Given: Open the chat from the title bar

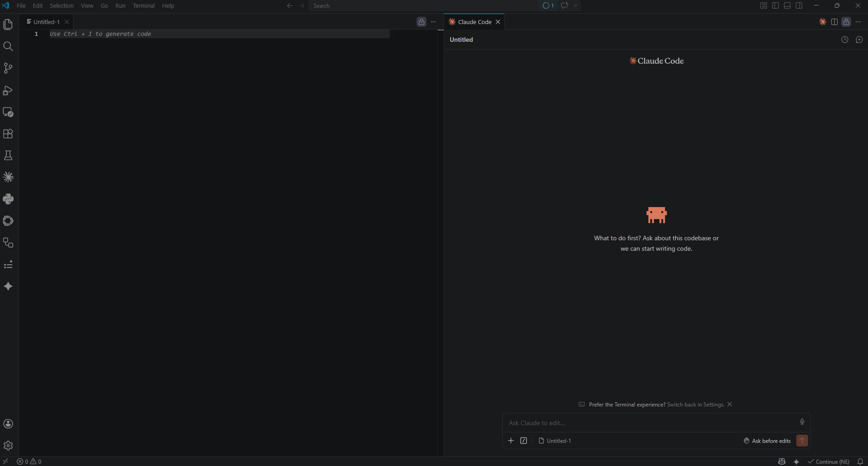Looking at the screenshot, I should pyautogui.click(x=564, y=5).
